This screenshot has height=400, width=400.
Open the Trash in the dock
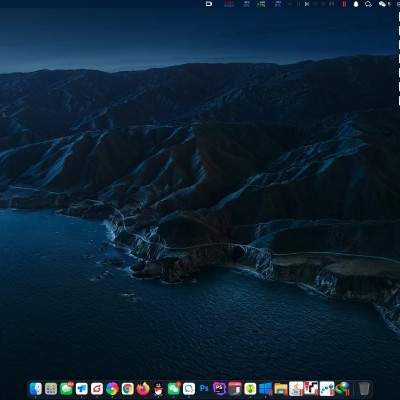coord(364,389)
